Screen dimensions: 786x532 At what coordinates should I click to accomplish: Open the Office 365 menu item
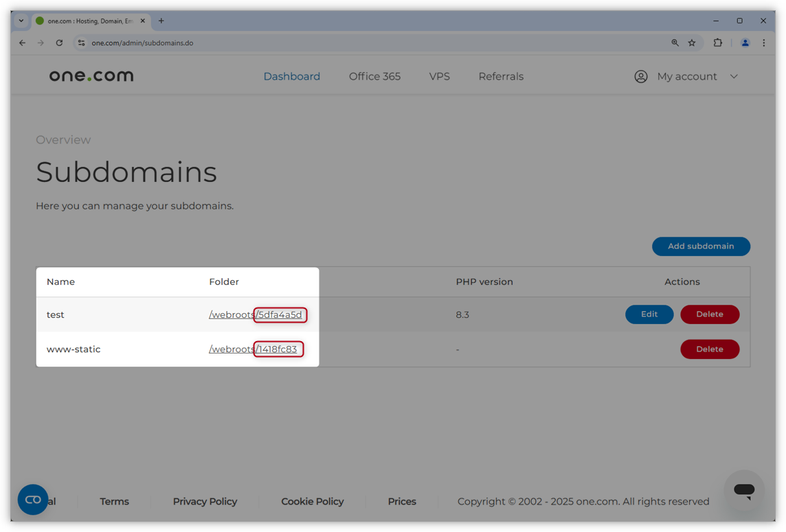[374, 76]
